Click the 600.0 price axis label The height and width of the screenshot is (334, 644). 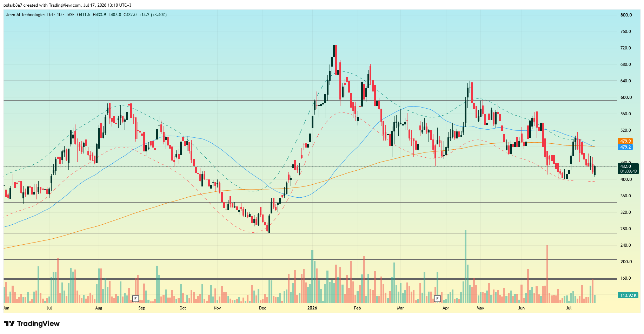[626, 97]
